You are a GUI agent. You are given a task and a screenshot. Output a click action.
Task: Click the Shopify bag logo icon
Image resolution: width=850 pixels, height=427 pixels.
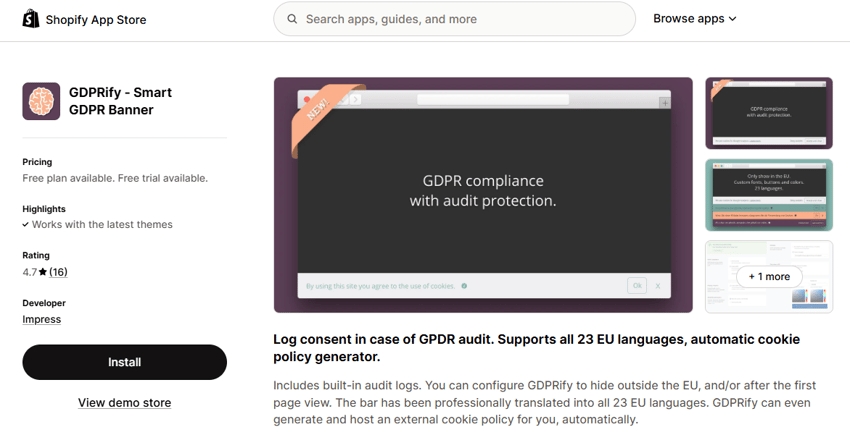point(31,19)
